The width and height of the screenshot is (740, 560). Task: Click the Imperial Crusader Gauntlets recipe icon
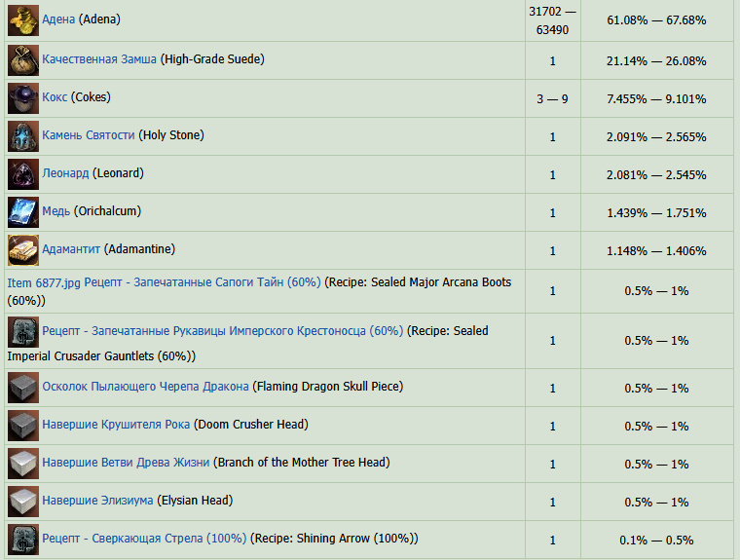click(x=22, y=332)
